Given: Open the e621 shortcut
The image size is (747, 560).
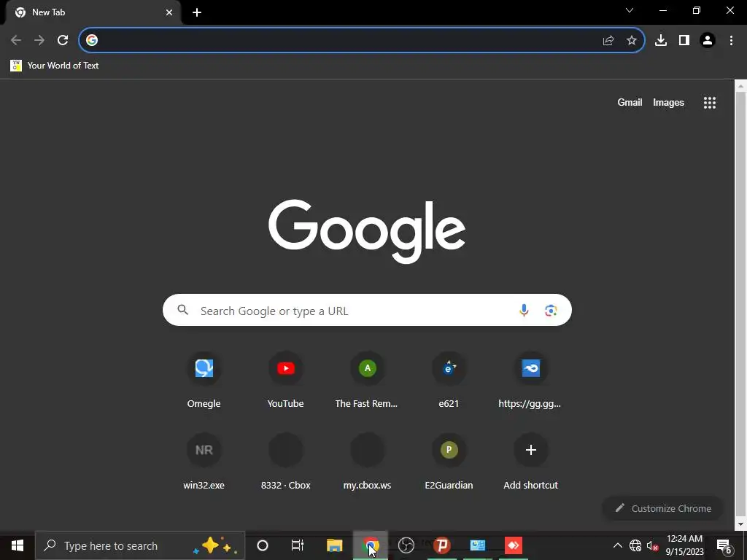Looking at the screenshot, I should 449,381.
